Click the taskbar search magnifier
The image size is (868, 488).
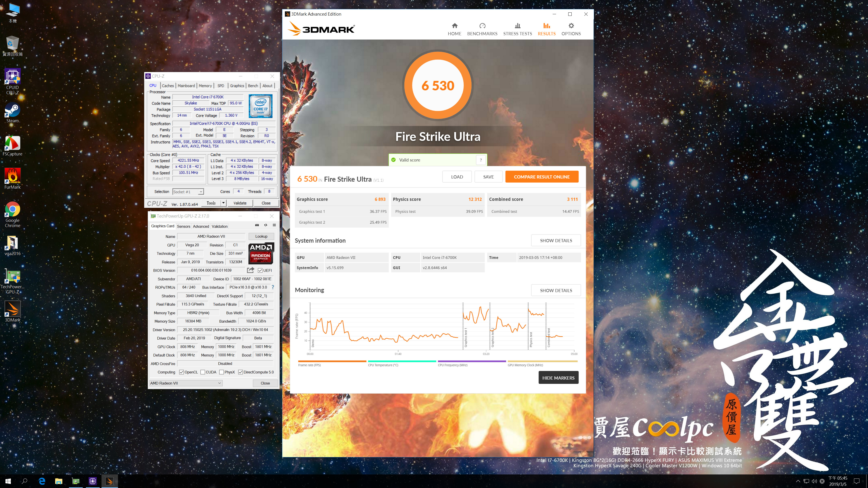click(x=24, y=481)
